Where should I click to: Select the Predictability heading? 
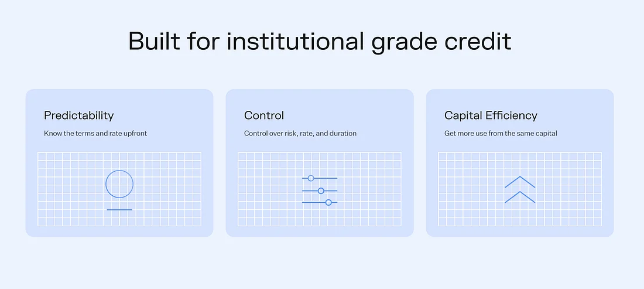[x=79, y=115]
